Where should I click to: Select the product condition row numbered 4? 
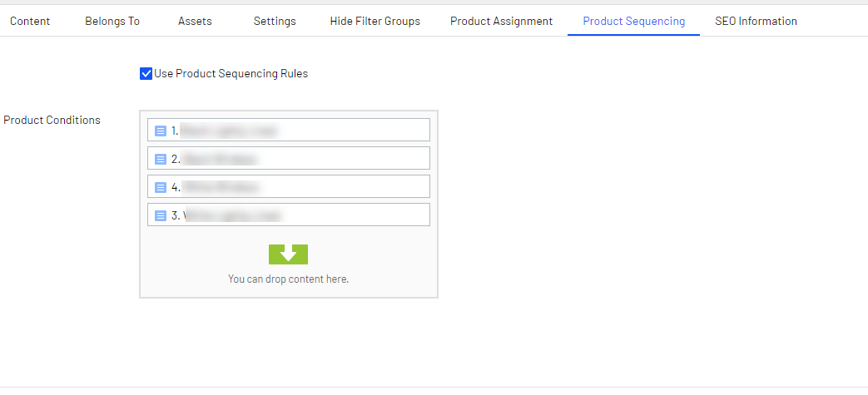click(x=300, y=187)
